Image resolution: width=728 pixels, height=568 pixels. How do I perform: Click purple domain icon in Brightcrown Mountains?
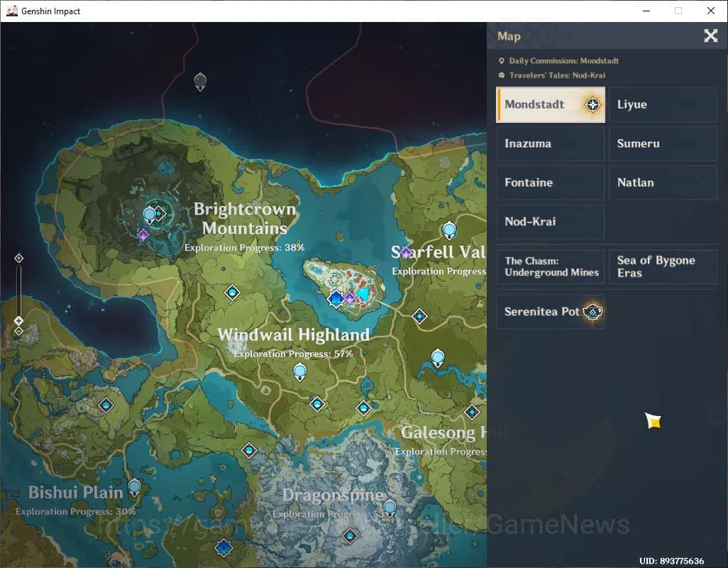143,235
